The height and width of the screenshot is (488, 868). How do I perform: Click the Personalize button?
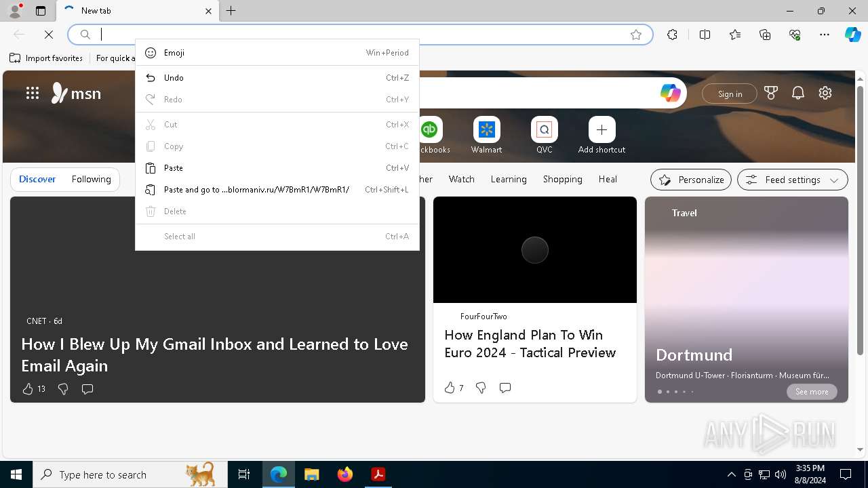pos(691,180)
